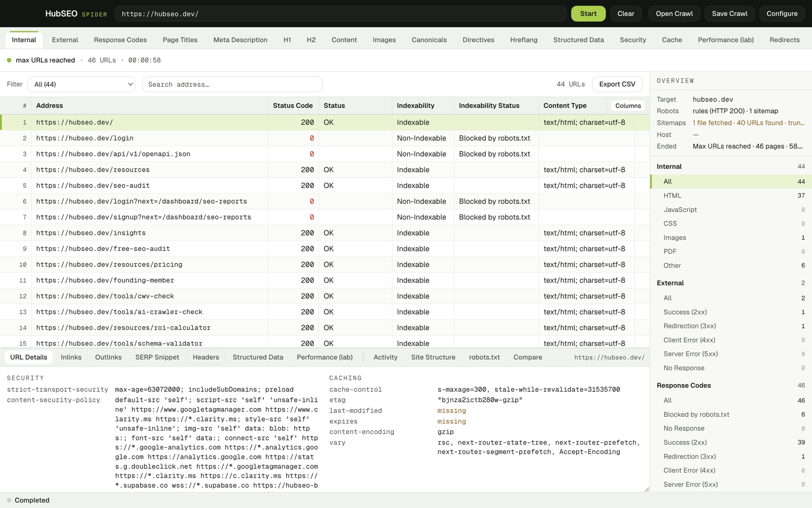
Task: Filter overview by Internal Other
Action: click(x=731, y=265)
